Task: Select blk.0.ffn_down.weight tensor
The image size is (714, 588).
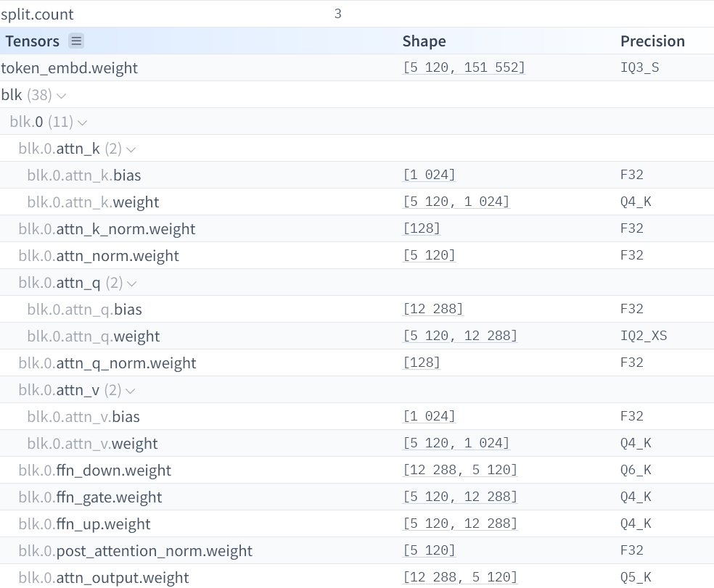Action: pyautogui.click(x=95, y=471)
